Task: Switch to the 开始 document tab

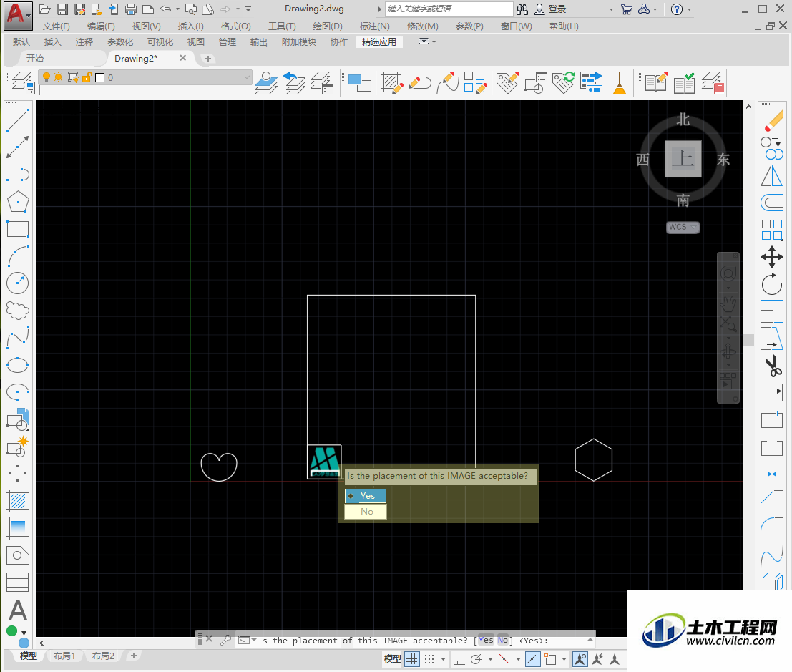Action: pyautogui.click(x=35, y=59)
